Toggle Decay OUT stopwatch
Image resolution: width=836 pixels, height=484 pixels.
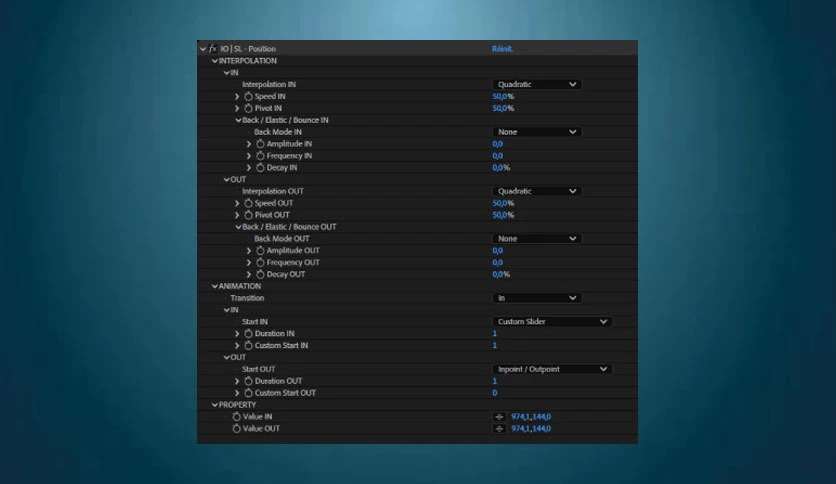coord(260,274)
